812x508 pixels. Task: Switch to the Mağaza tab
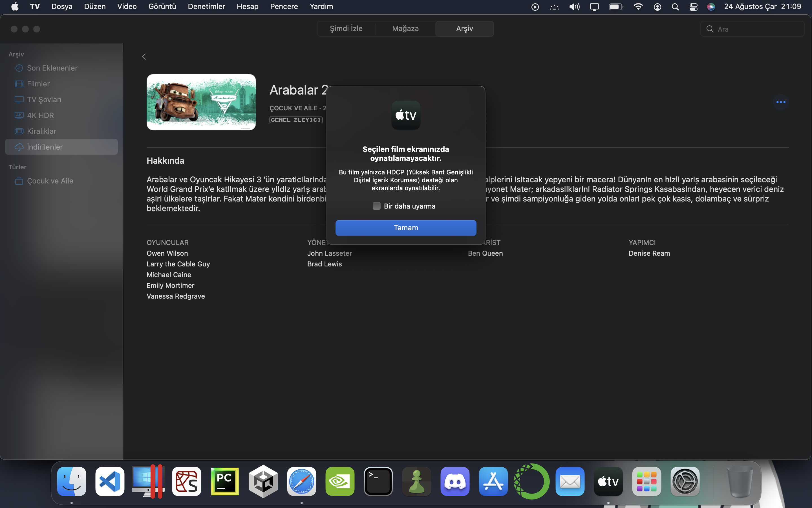tap(405, 29)
